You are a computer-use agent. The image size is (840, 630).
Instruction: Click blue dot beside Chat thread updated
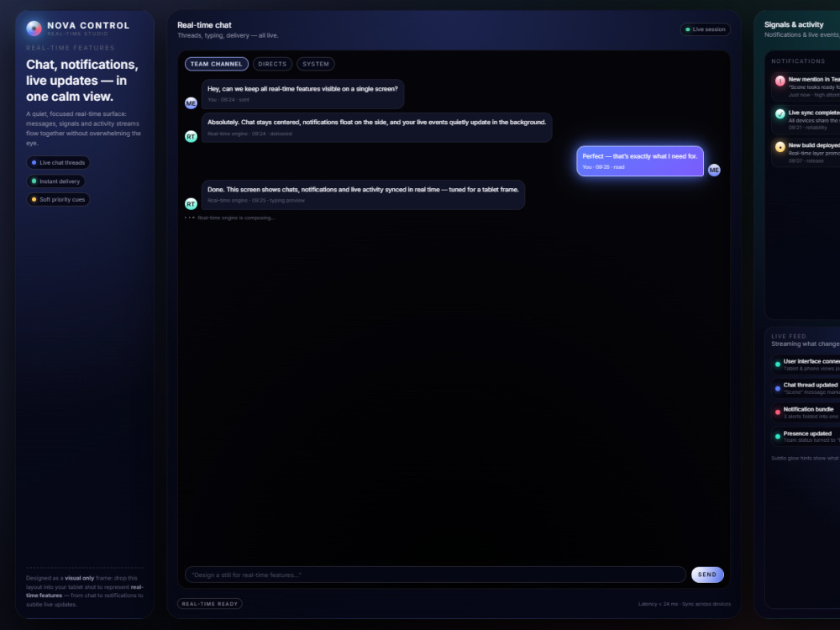pos(777,388)
